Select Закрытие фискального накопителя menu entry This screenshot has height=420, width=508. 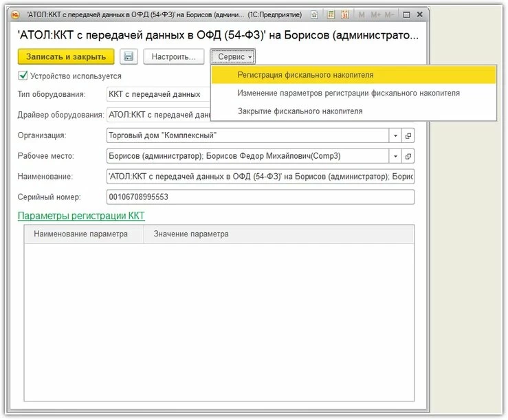point(300,111)
